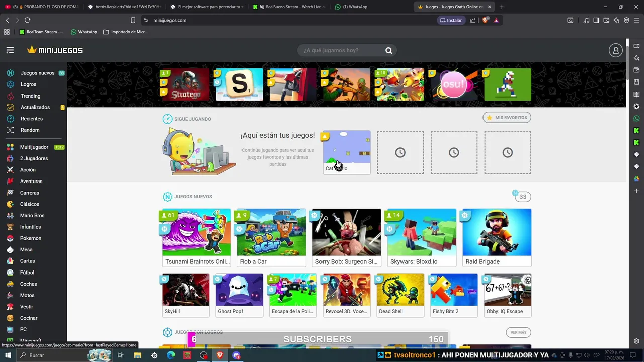Open the Fishy Bits 2 game card
The image size is (644, 362).
click(x=454, y=295)
